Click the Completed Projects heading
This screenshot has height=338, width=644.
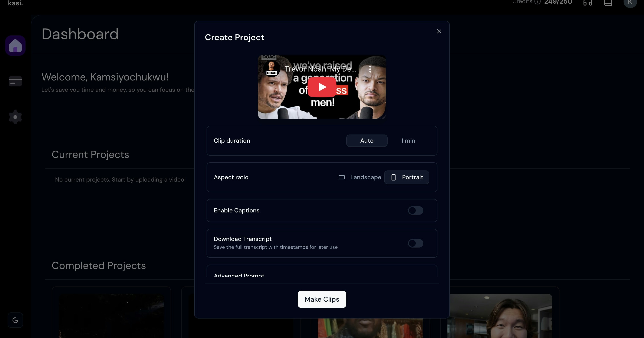[99, 266]
